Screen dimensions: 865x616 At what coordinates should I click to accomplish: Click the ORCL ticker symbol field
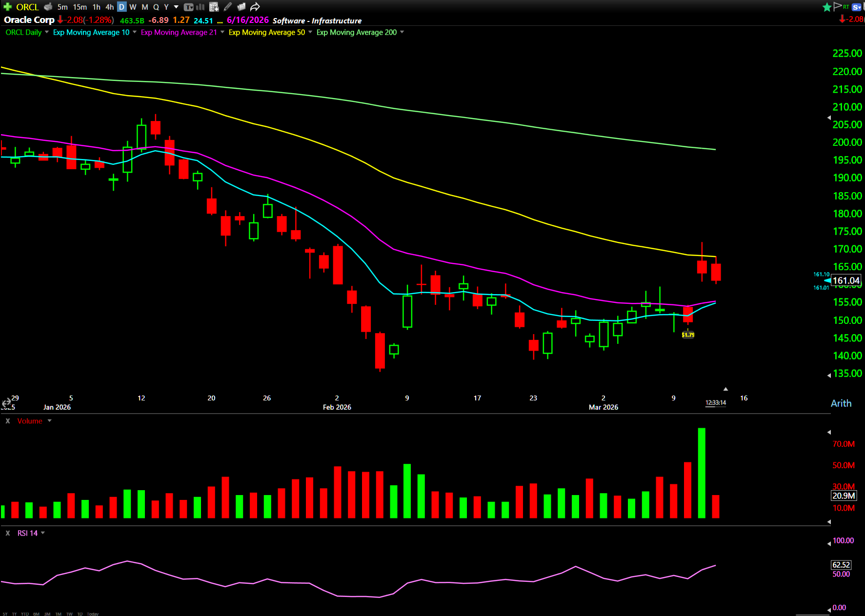(27, 7)
